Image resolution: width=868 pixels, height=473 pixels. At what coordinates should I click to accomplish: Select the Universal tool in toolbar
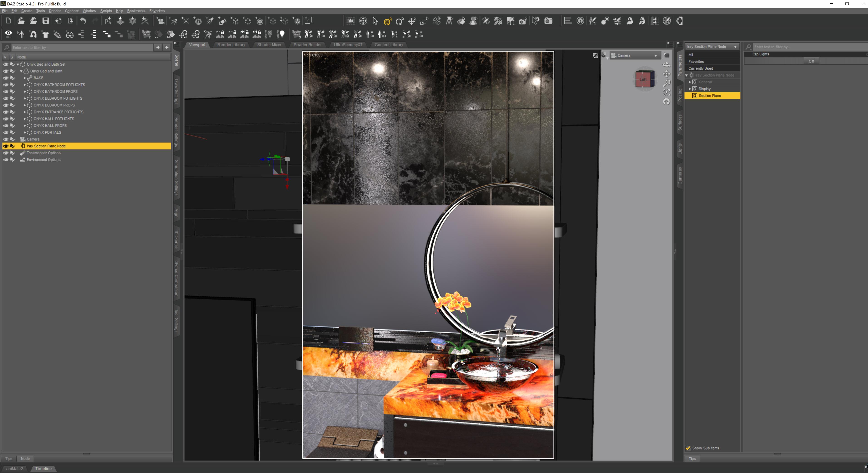point(388,21)
